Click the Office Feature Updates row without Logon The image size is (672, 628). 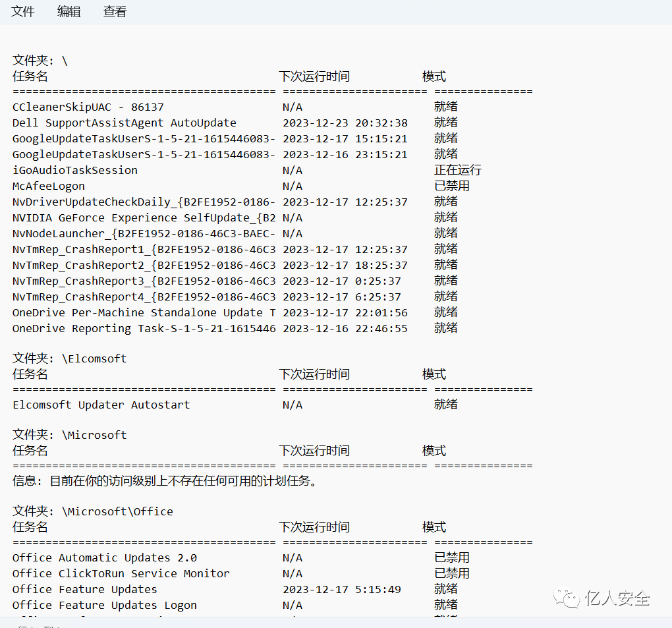coord(85,589)
